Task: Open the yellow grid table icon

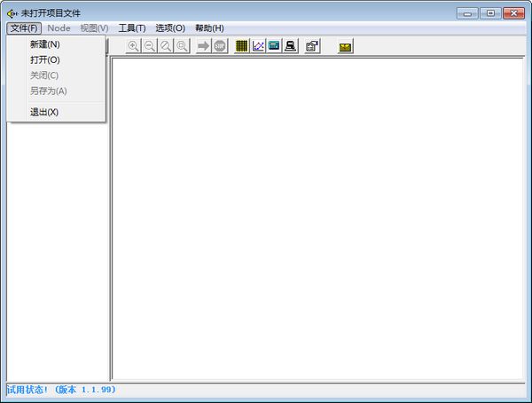Action: click(x=242, y=46)
